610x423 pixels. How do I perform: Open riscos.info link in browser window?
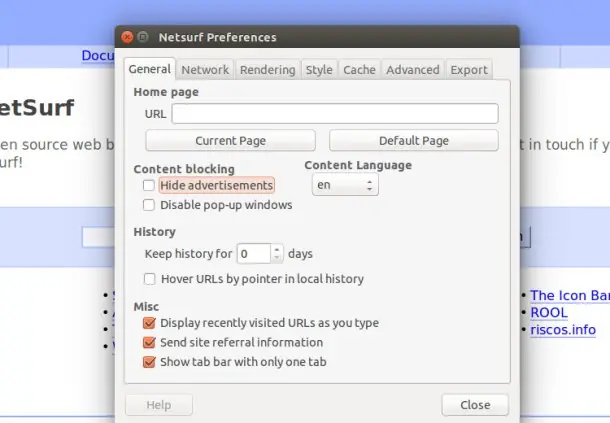tap(563, 330)
